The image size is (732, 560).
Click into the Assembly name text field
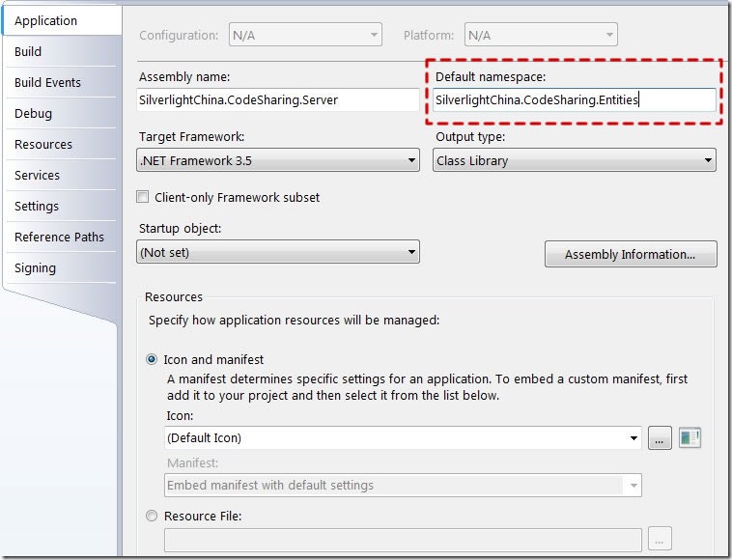coord(278,99)
